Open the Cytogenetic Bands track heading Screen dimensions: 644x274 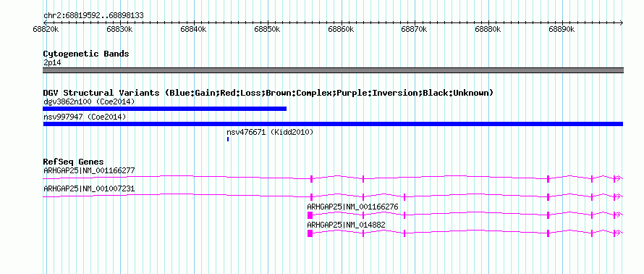(86, 54)
